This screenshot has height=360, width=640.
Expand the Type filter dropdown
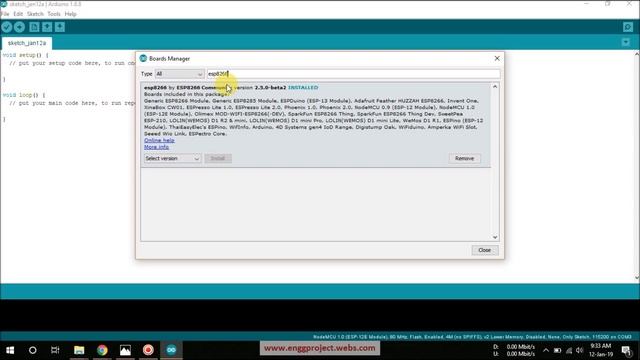(179, 74)
